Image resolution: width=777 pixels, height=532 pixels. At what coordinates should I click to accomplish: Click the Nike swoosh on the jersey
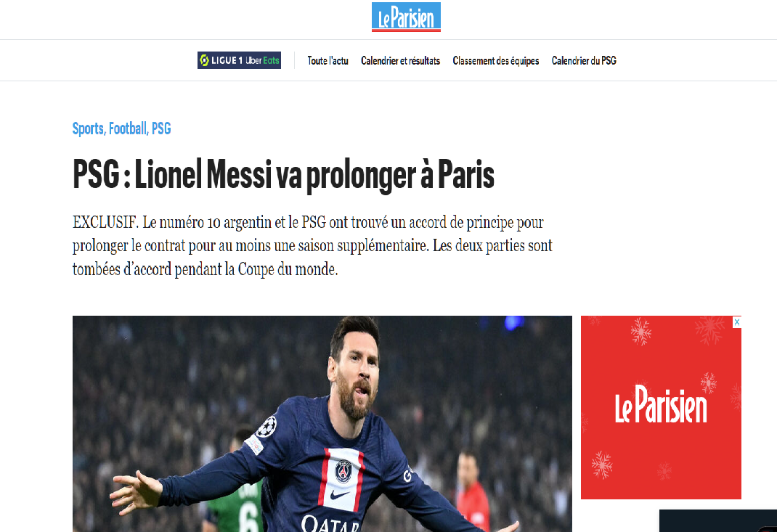pos(339,494)
